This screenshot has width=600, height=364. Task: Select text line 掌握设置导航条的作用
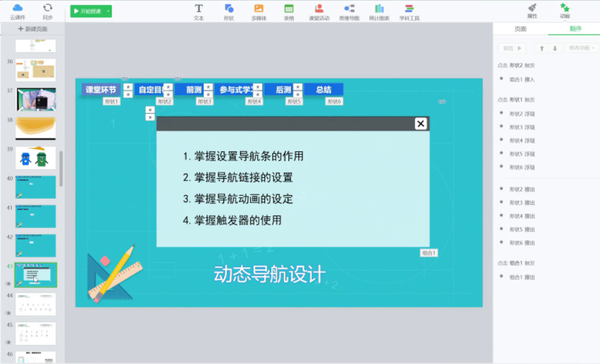click(x=249, y=156)
